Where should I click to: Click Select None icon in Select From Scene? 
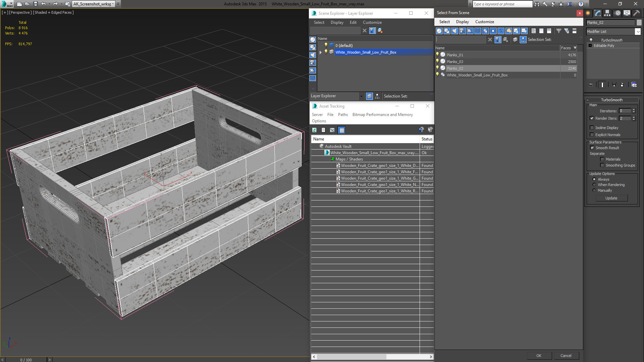[541, 31]
